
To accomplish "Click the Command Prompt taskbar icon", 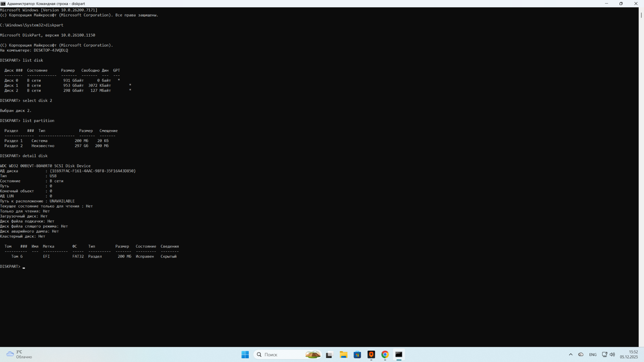I will pos(399,355).
